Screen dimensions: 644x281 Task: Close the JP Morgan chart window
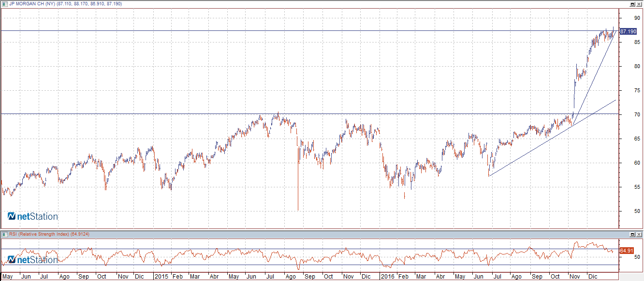click(x=639, y=4)
